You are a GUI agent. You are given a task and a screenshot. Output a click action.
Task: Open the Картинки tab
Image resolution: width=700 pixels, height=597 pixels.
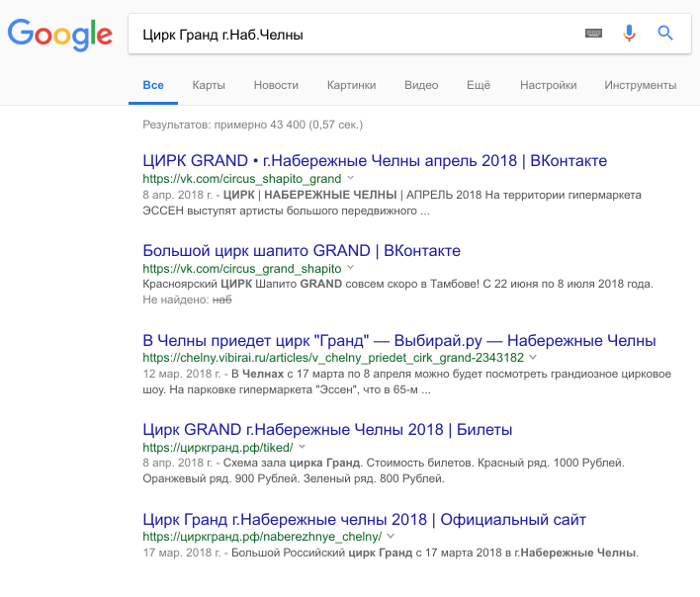coord(351,85)
